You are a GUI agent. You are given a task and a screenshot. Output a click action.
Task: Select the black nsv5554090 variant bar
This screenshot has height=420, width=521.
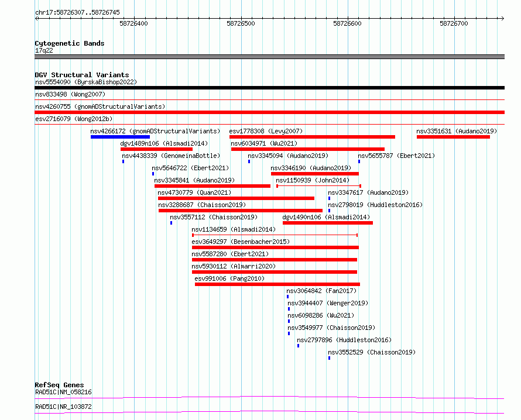pos(269,88)
